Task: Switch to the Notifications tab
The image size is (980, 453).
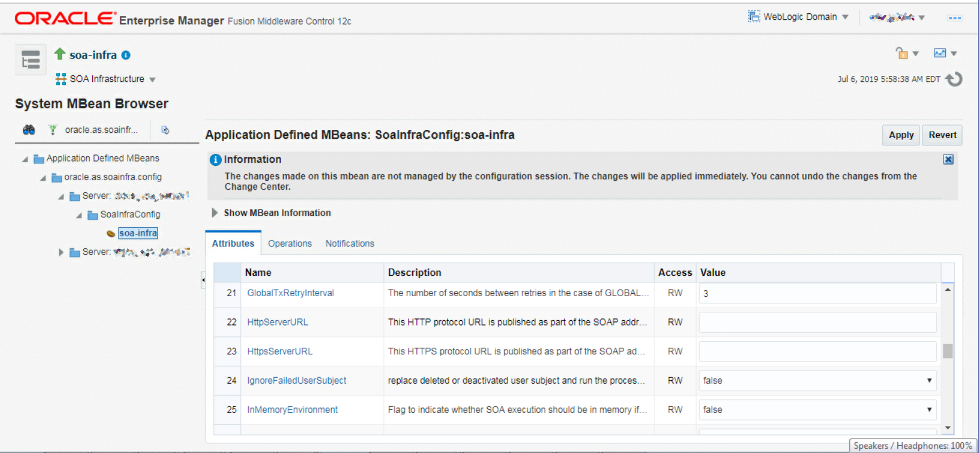Action: click(x=350, y=244)
